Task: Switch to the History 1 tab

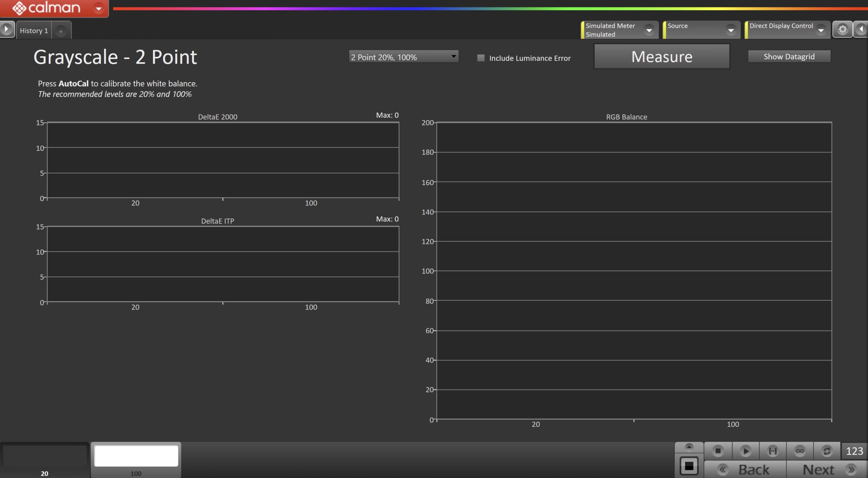Action: pyautogui.click(x=34, y=31)
